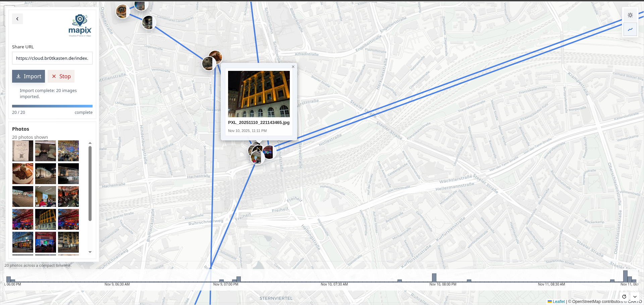Click the timeline label Nov 10, 07:30 AM

[x=334, y=284]
